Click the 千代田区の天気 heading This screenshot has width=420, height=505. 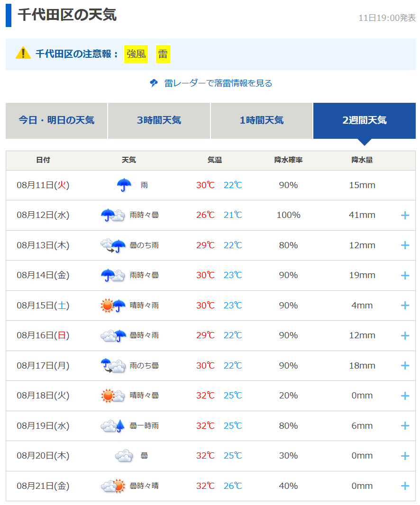pos(67,15)
